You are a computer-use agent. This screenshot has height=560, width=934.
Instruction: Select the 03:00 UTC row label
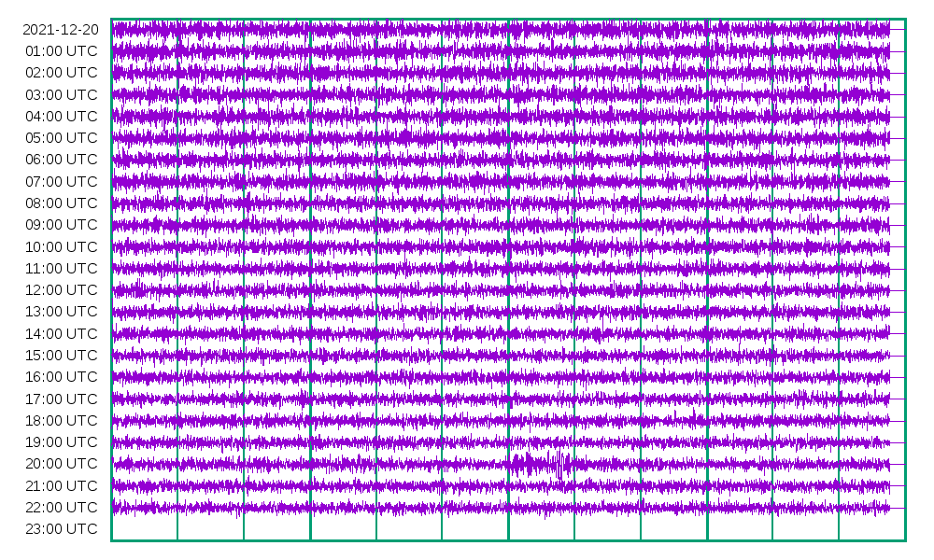[x=62, y=94]
